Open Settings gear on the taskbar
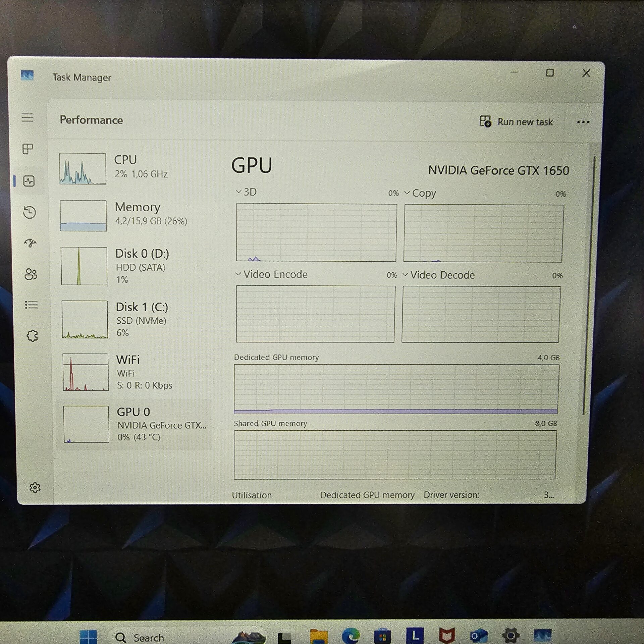Screen dimensions: 644x644 (x=511, y=635)
